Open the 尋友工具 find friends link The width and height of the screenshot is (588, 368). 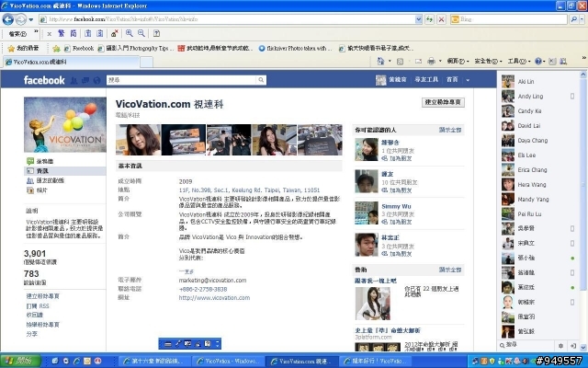(426, 80)
